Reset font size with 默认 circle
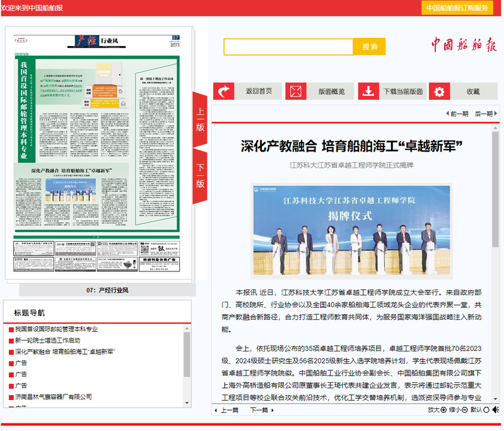The height and width of the screenshot is (431, 504). [x=486, y=410]
